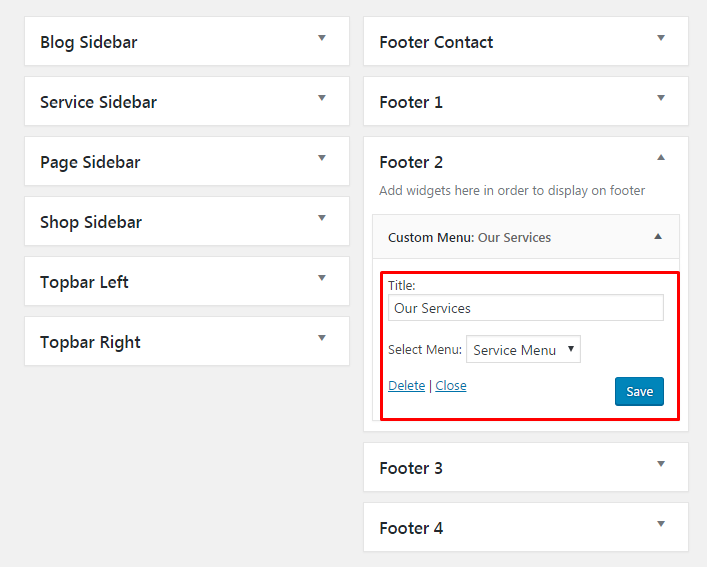Screen dimensions: 707x567
Task: Click the Footer 2 heading text
Action: (x=411, y=162)
